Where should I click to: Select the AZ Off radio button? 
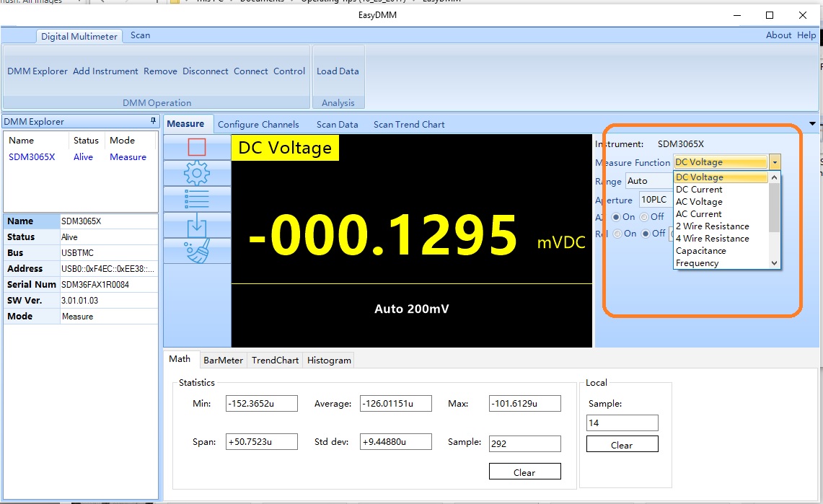(645, 217)
